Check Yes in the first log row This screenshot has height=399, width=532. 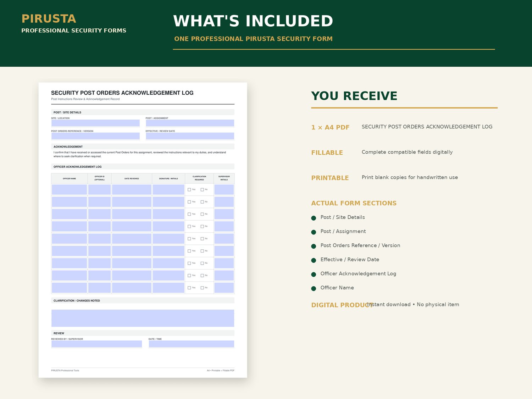(189, 190)
